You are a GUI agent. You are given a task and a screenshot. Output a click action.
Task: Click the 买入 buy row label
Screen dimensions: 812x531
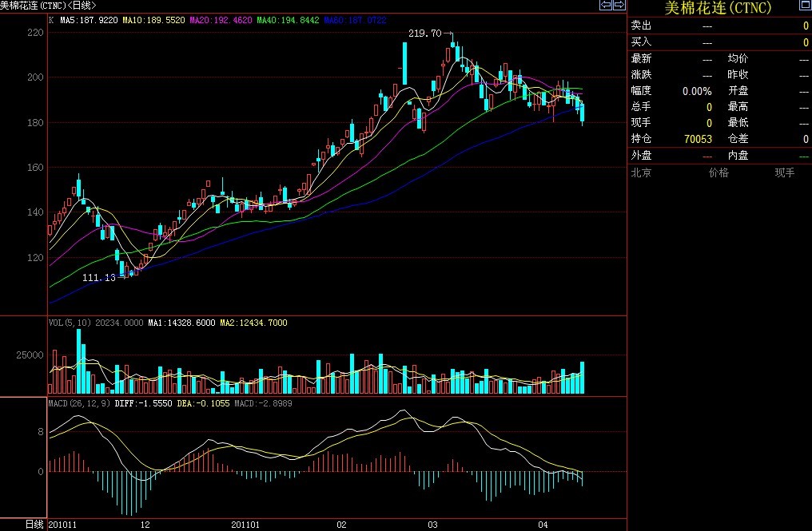point(641,42)
